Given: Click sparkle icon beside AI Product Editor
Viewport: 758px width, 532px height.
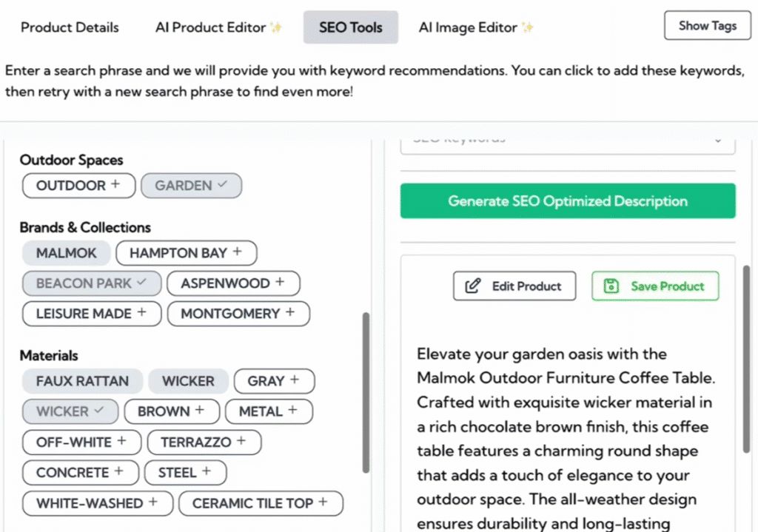Looking at the screenshot, I should [276, 27].
